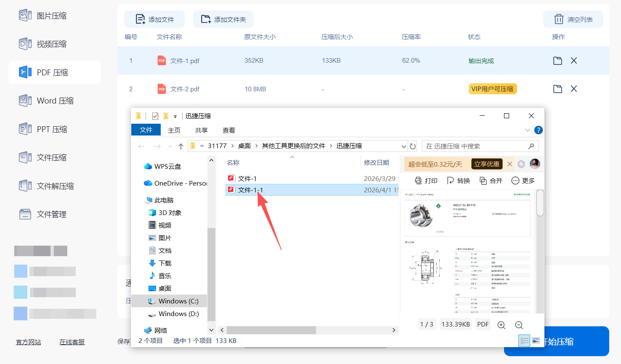Click the VIP用户可压缩 badge
The height and width of the screenshot is (364, 621).
492,89
